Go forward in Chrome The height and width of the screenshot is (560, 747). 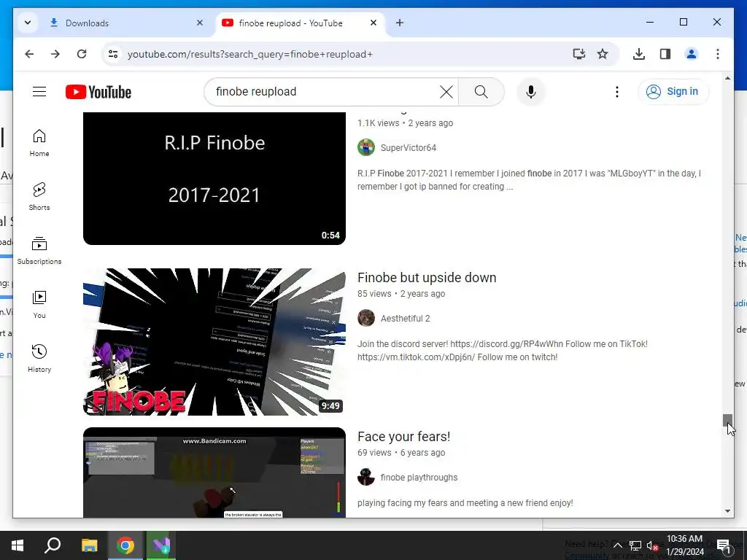click(55, 54)
